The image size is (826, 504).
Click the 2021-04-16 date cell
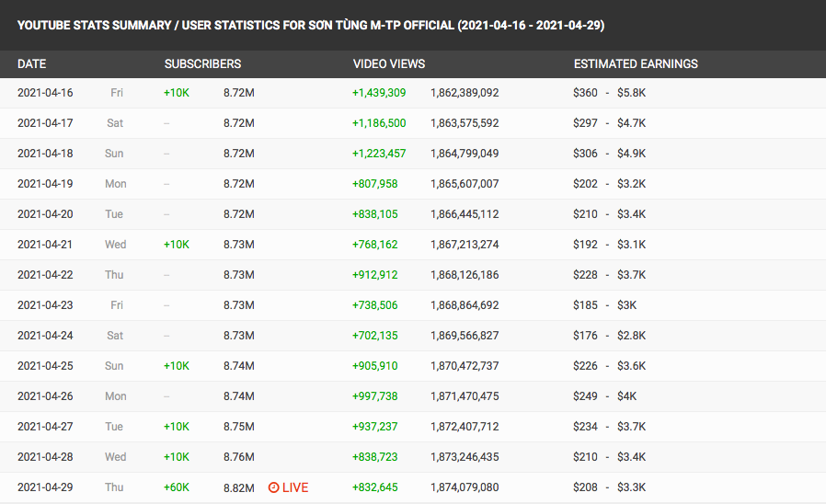[x=45, y=93]
